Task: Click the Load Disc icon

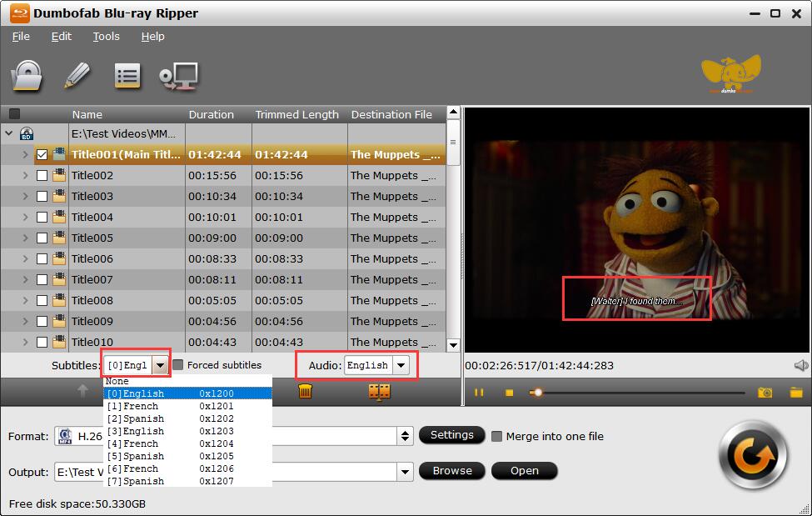Action: point(27,76)
